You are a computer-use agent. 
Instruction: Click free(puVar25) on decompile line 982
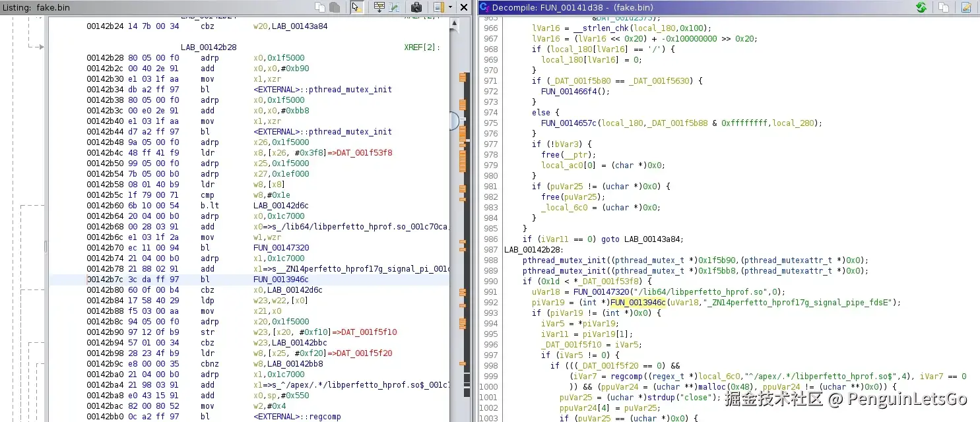coord(573,197)
